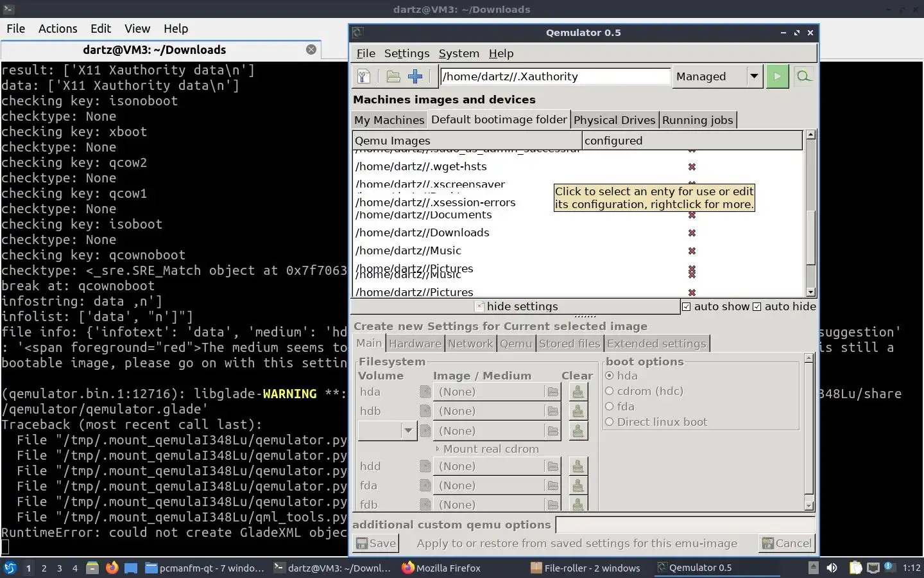This screenshot has height=578, width=924.
Task: Open the terminal's Actions menu
Action: 58,28
